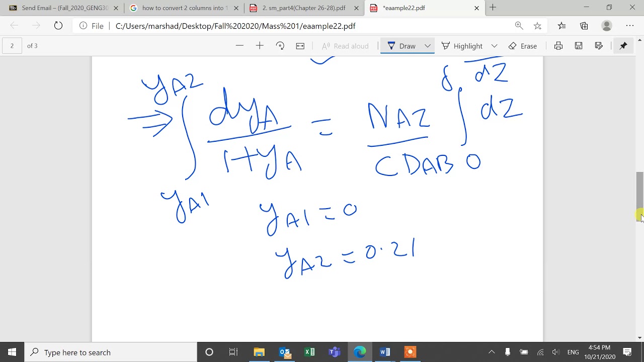The width and height of the screenshot is (644, 362).
Task: Expand the Highlight color dropdown
Action: pos(494,46)
